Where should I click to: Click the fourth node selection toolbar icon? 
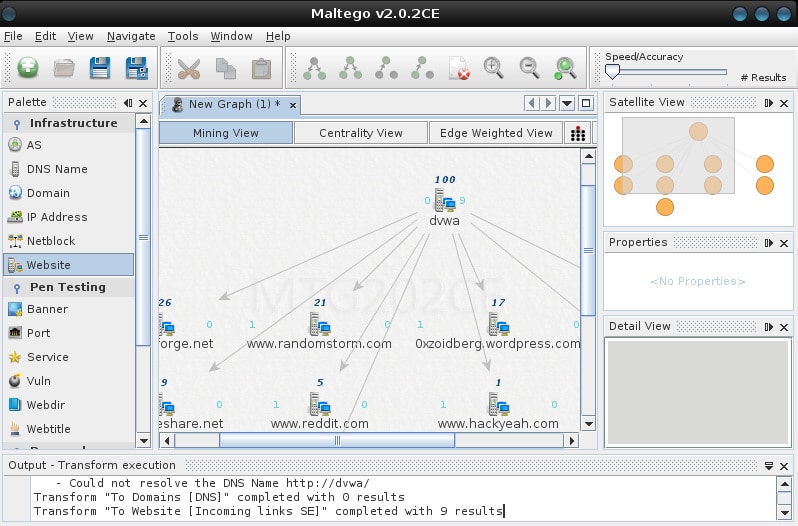click(422, 68)
